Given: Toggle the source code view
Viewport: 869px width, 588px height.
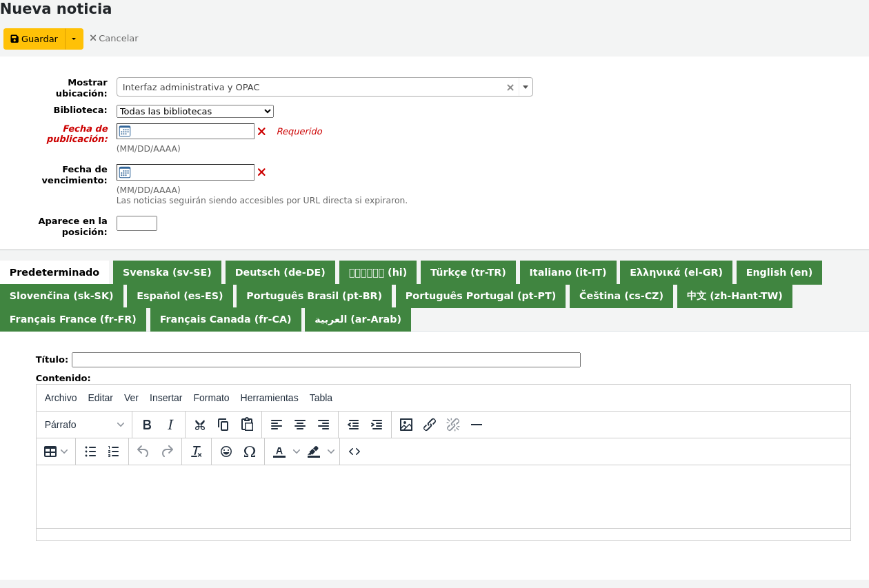Looking at the screenshot, I should coord(354,452).
